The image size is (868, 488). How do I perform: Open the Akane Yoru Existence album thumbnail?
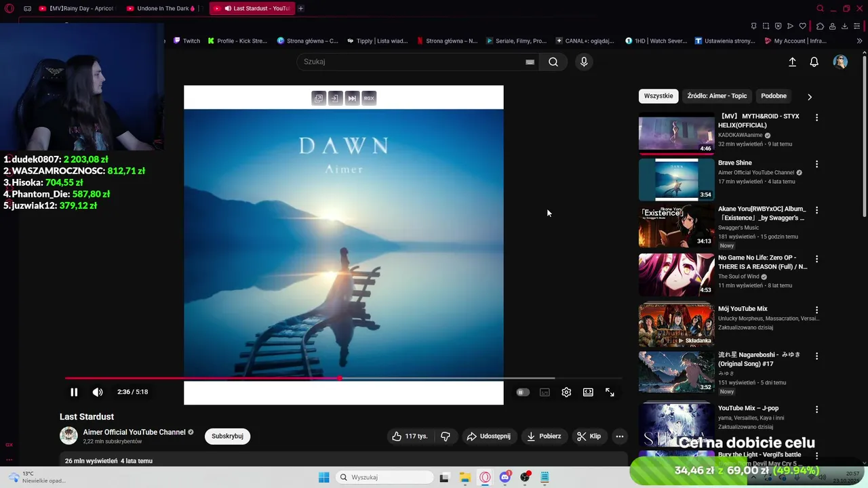[676, 226]
